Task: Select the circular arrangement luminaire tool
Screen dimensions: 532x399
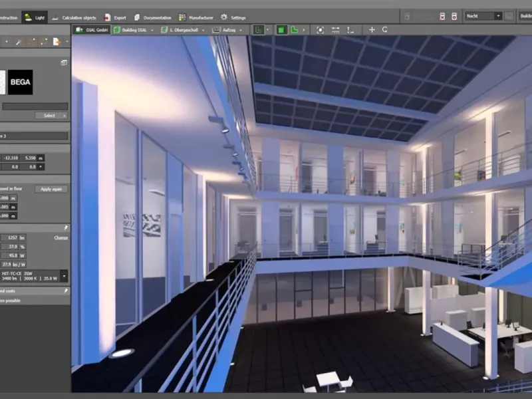Action: point(44,42)
